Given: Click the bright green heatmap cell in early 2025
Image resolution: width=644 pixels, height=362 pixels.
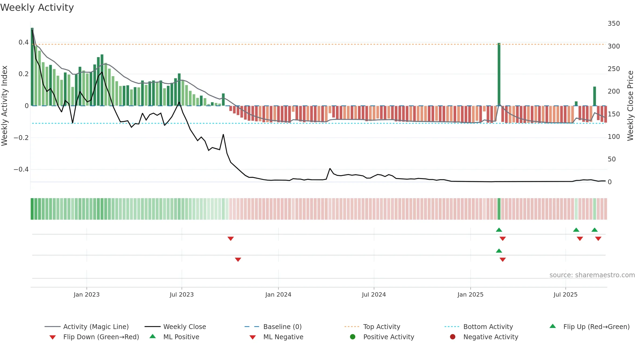Looking at the screenshot, I should [499, 209].
